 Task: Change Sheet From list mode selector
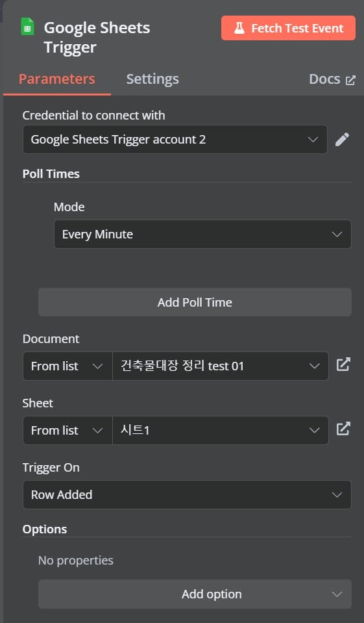[x=67, y=430]
